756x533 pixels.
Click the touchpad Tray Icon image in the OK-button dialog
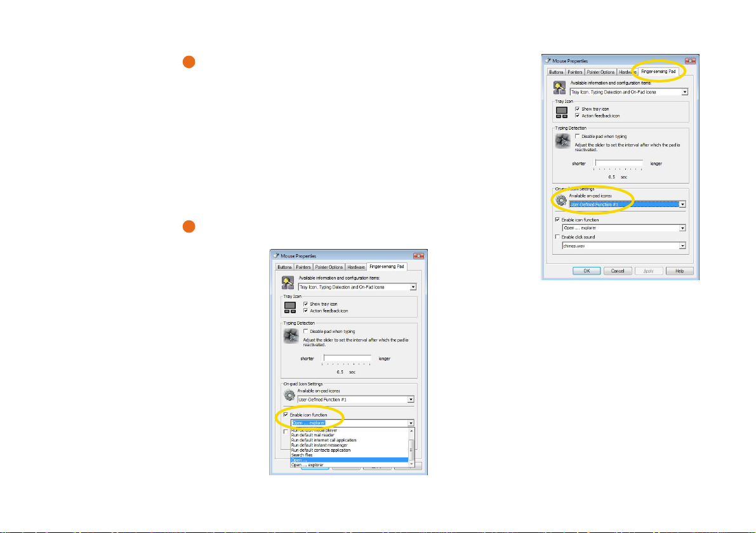tap(562, 112)
